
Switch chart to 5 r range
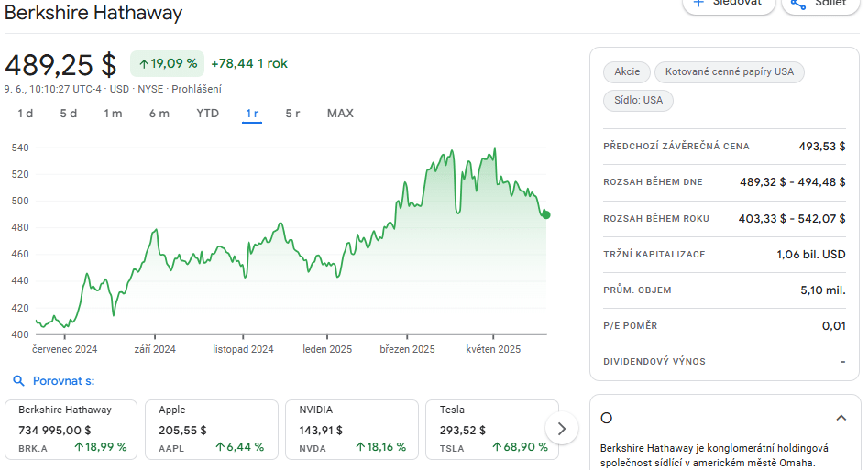tap(292, 114)
